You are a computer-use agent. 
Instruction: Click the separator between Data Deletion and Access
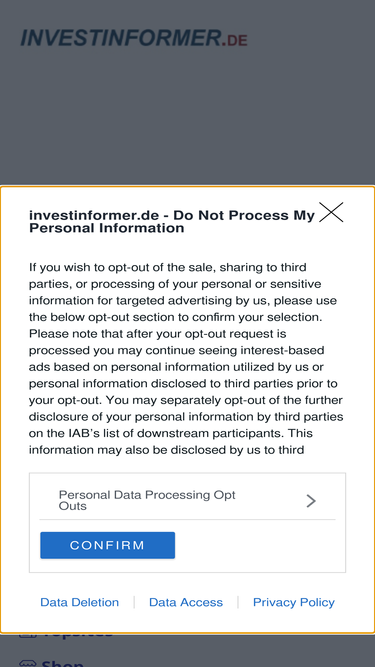coord(134,602)
